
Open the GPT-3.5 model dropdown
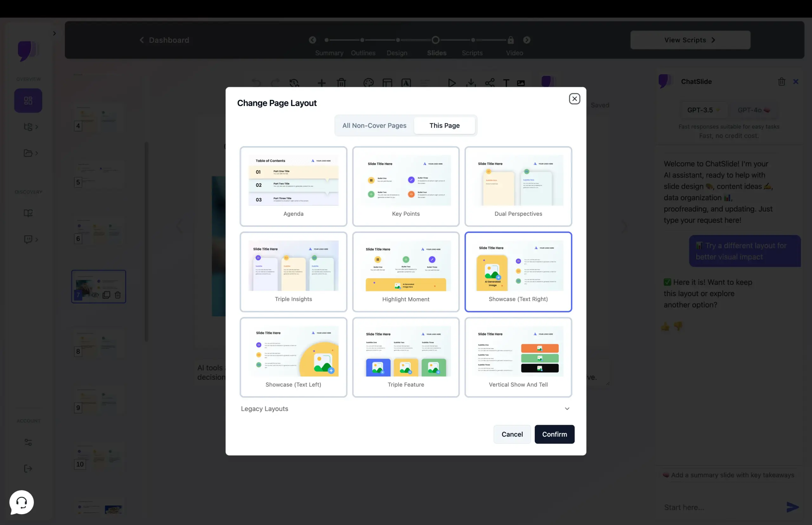coord(704,110)
